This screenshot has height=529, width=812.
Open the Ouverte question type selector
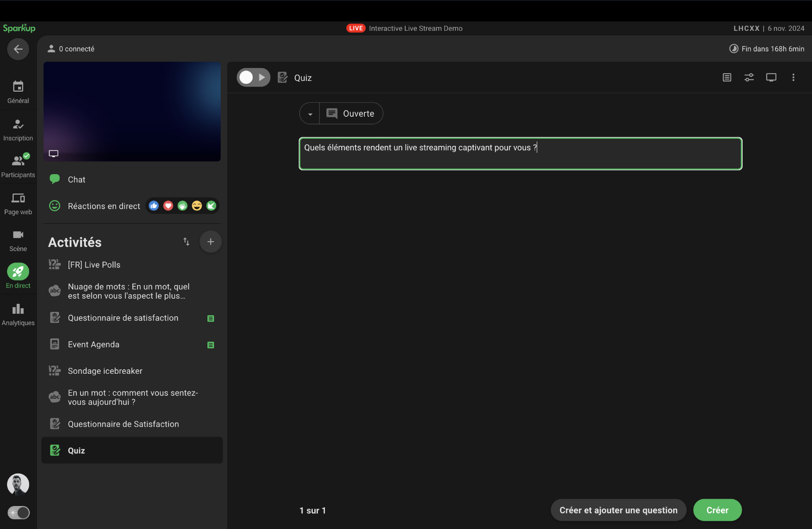[x=351, y=114]
